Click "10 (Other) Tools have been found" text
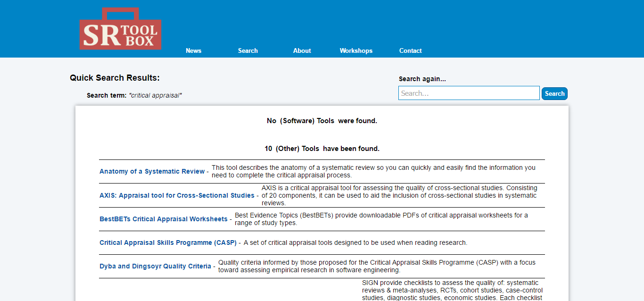Viewport: 644px width, 301px height. [x=322, y=149]
